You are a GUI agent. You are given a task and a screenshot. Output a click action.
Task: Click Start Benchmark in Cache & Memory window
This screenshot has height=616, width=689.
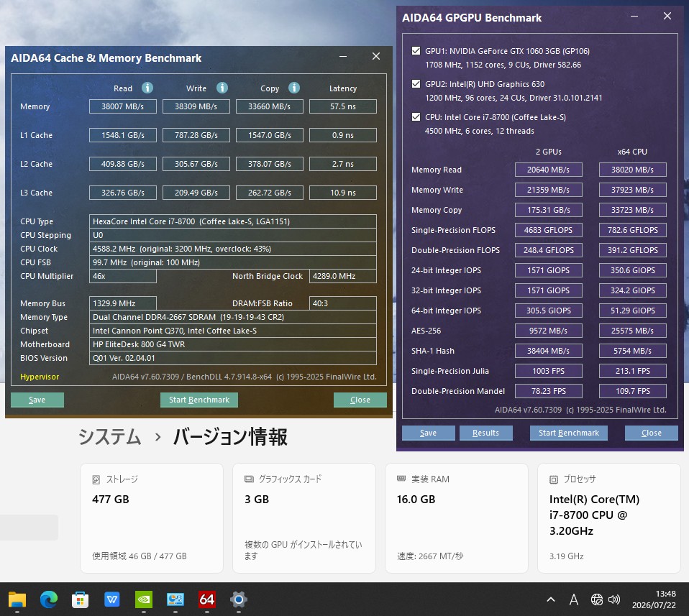pos(199,400)
